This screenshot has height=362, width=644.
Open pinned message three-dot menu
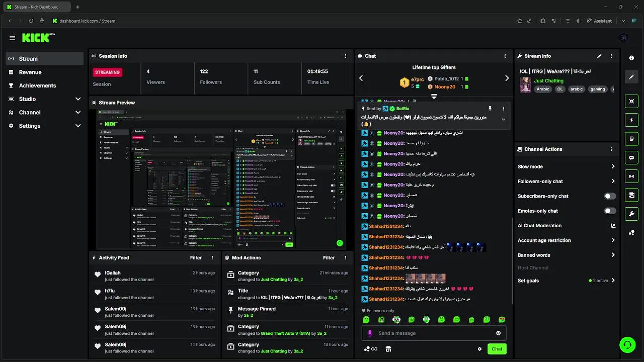point(503,109)
